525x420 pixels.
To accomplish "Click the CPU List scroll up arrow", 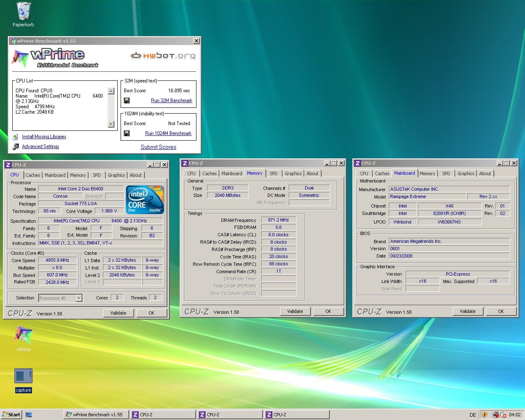I will click(111, 91).
